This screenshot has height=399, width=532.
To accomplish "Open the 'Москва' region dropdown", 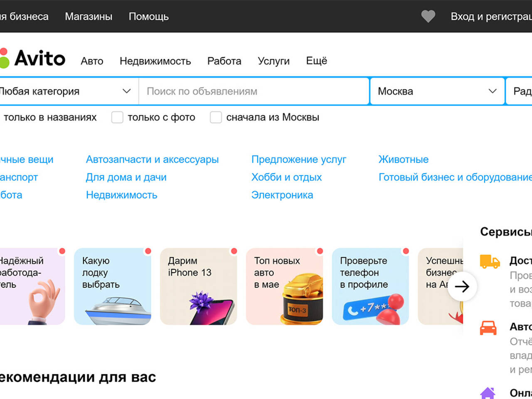I will pos(437,91).
